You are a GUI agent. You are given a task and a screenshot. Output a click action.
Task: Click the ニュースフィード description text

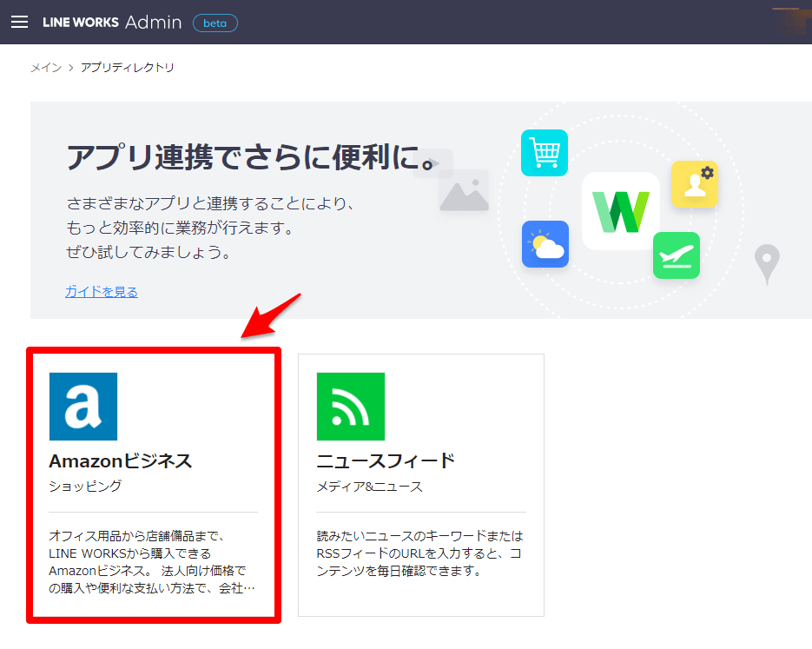pos(420,553)
